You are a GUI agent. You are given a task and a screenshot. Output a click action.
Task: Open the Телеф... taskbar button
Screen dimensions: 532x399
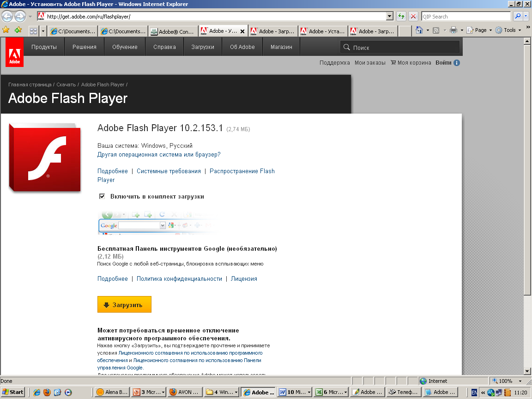click(x=404, y=392)
